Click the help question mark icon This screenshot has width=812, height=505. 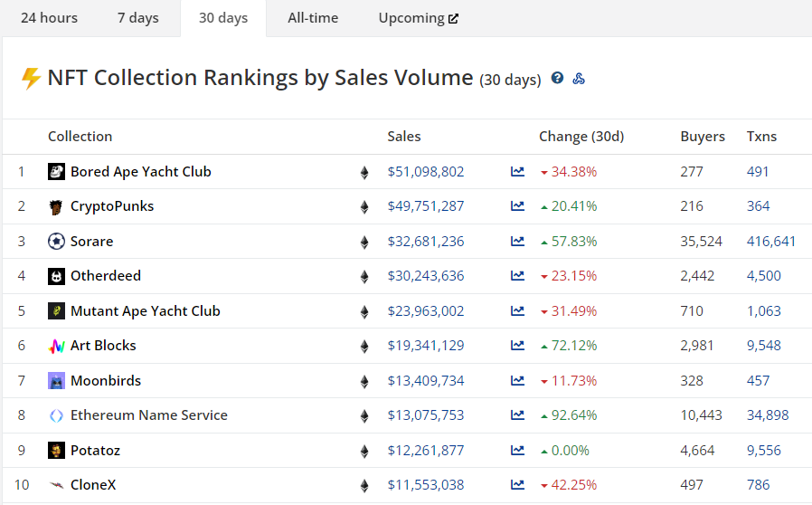coord(557,79)
